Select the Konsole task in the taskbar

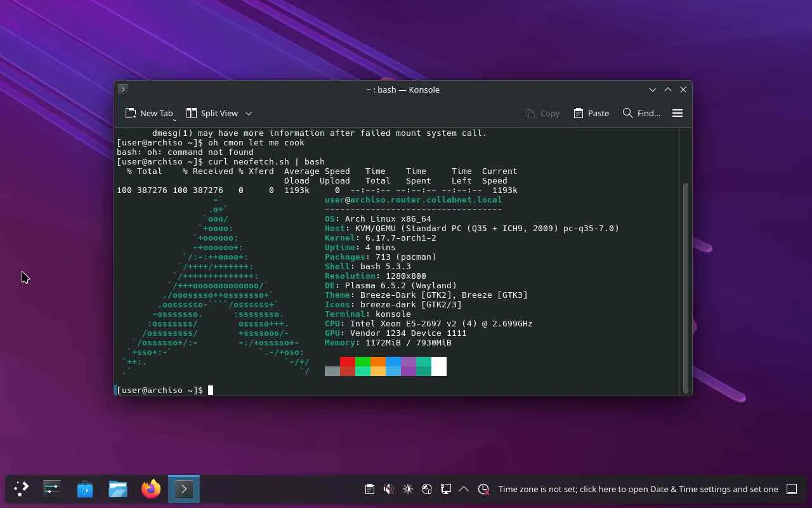[184, 489]
